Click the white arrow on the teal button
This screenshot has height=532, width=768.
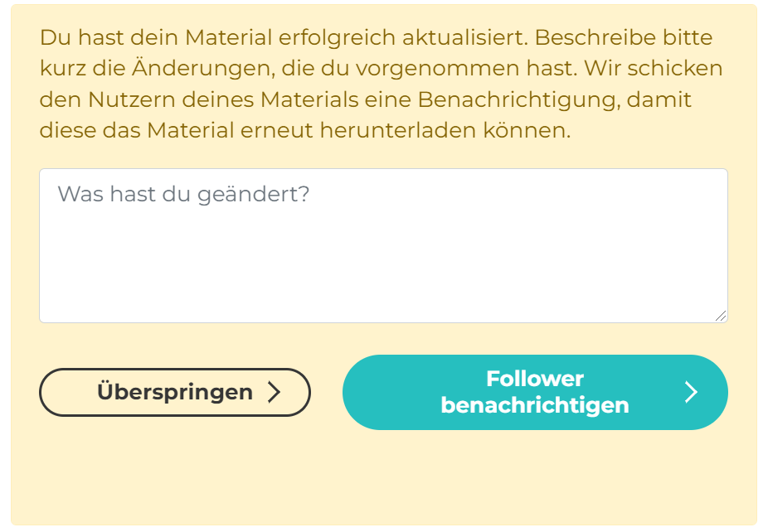(x=692, y=392)
